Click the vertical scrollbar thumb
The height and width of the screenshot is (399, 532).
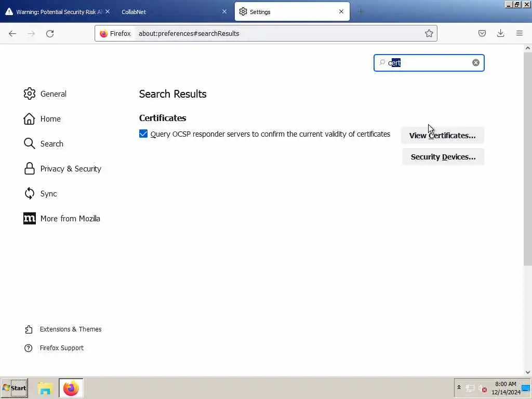[527, 159]
